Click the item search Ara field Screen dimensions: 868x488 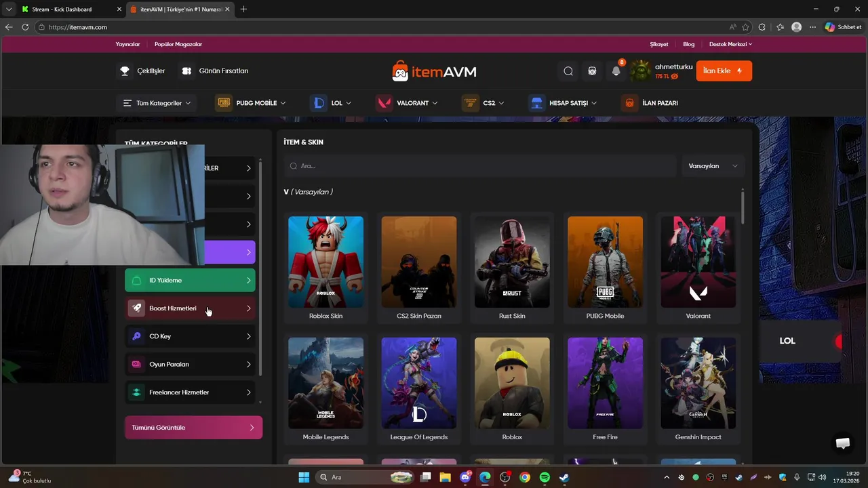[x=480, y=166]
